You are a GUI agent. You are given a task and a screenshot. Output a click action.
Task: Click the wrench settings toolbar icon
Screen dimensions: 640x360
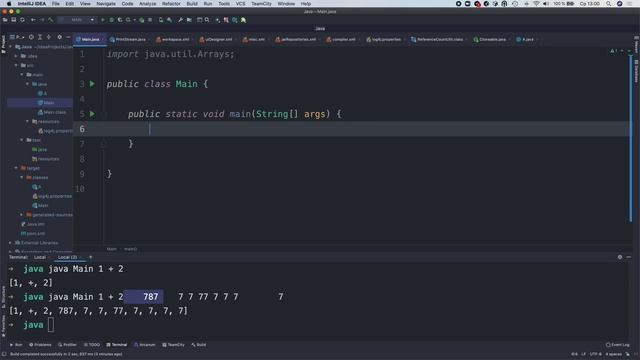coord(180,20)
